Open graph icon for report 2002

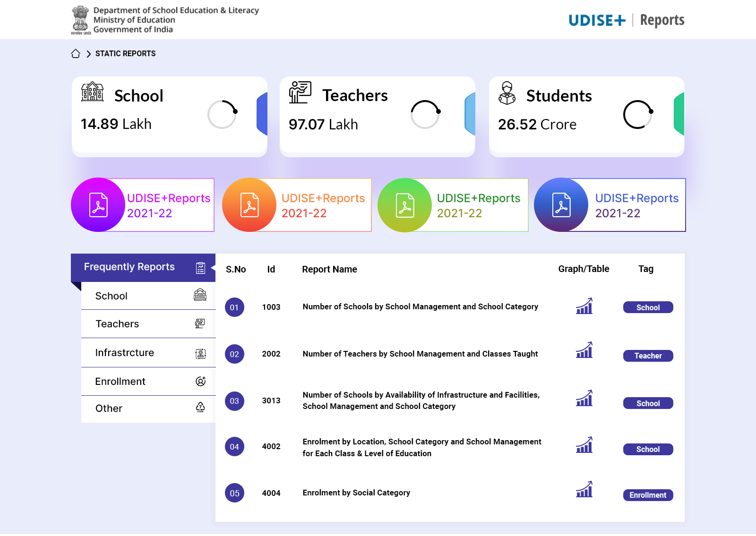pyautogui.click(x=584, y=350)
